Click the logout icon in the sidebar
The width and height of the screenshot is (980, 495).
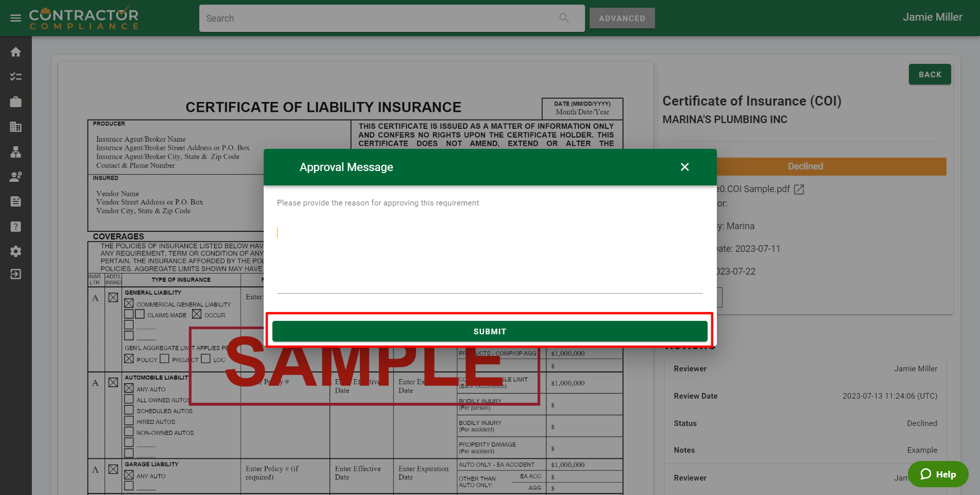pyautogui.click(x=15, y=274)
